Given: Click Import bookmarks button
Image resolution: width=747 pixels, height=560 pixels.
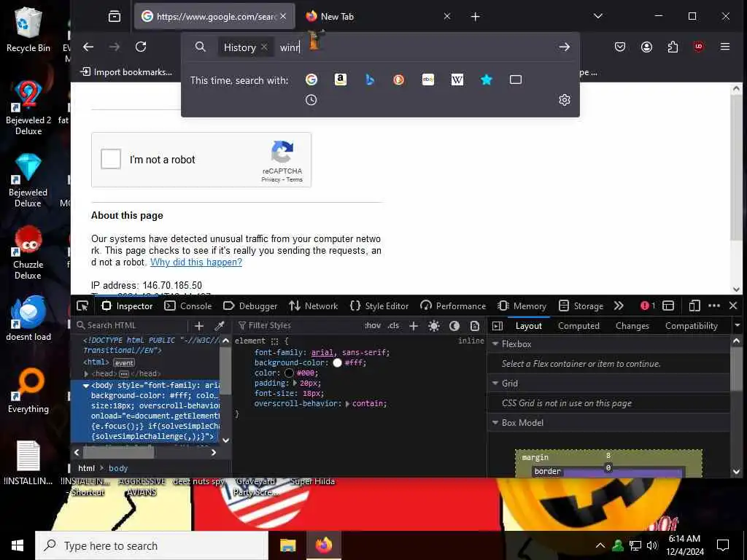Looking at the screenshot, I should point(127,72).
